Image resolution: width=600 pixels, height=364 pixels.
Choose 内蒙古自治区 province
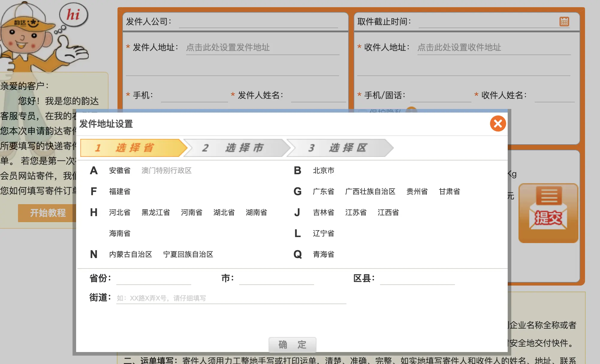click(130, 254)
